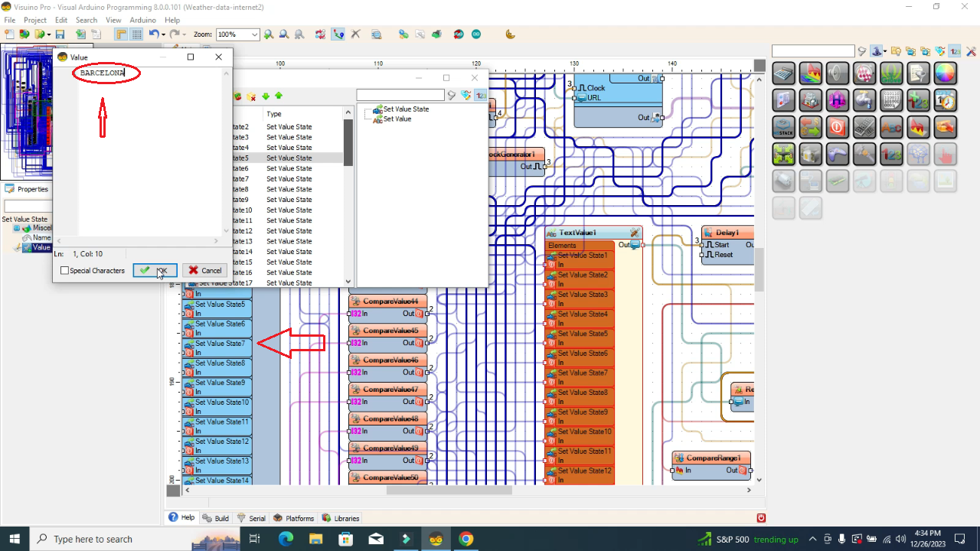Select the binary data component category

click(891, 100)
